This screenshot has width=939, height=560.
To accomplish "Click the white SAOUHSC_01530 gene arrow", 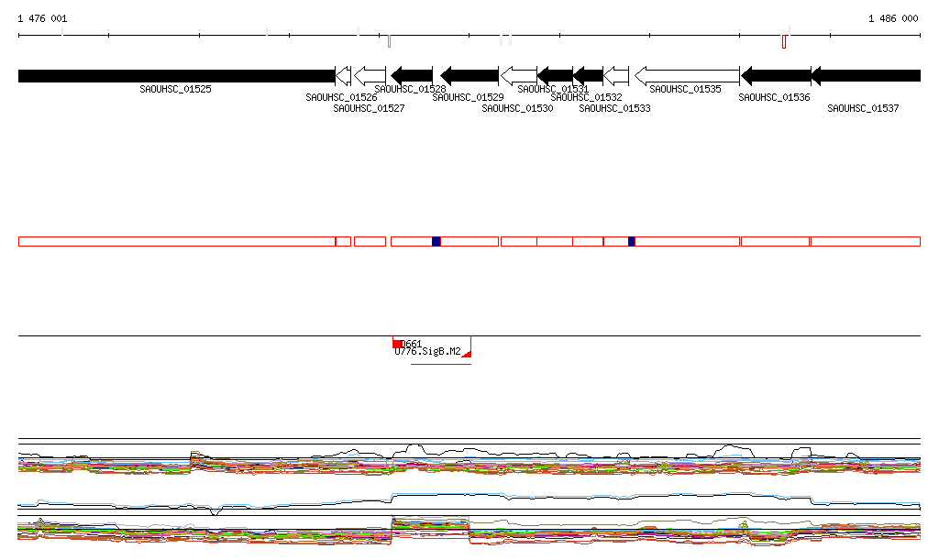I will pos(519,76).
